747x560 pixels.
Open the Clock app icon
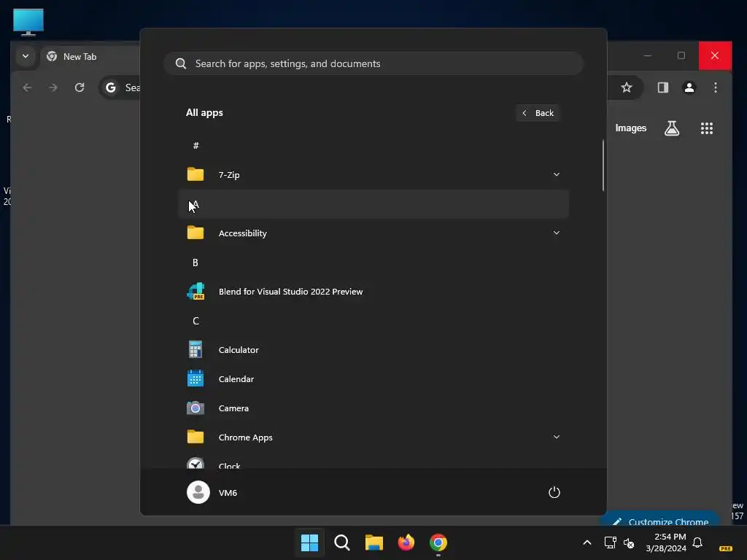click(196, 463)
